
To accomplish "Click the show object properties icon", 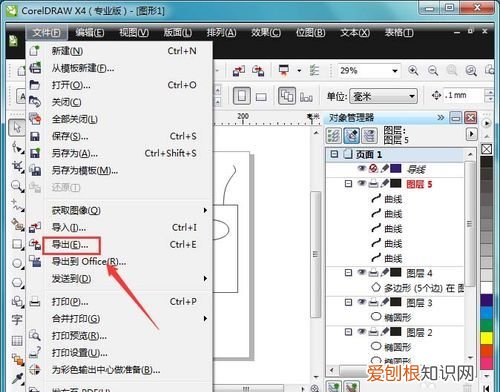I will tap(334, 136).
